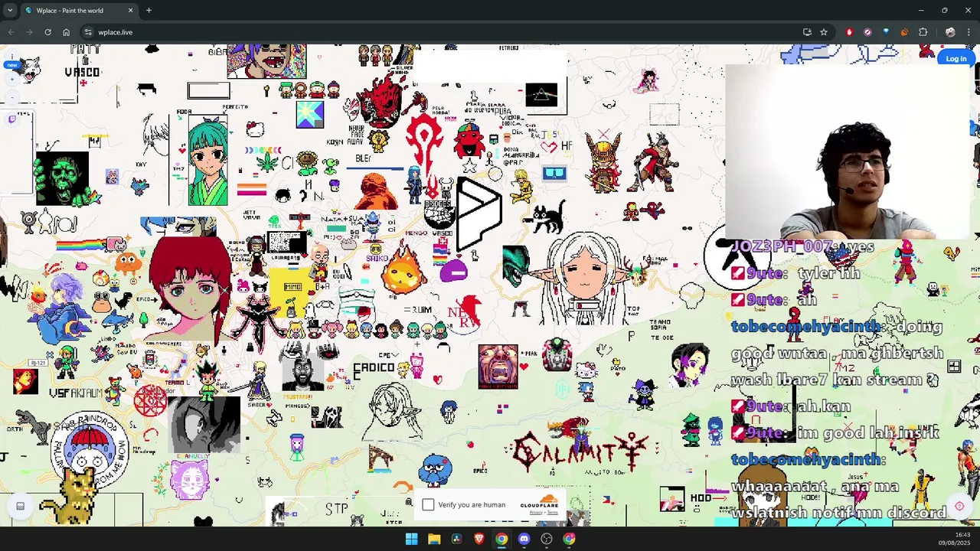View site information for wplace.live
This screenshot has width=980, height=551.
(88, 32)
